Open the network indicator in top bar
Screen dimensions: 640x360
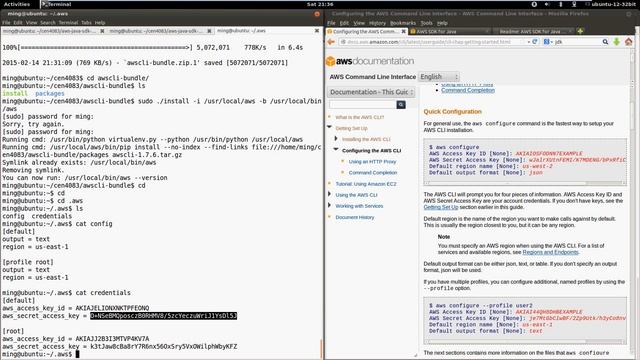pyautogui.click(x=574, y=4)
